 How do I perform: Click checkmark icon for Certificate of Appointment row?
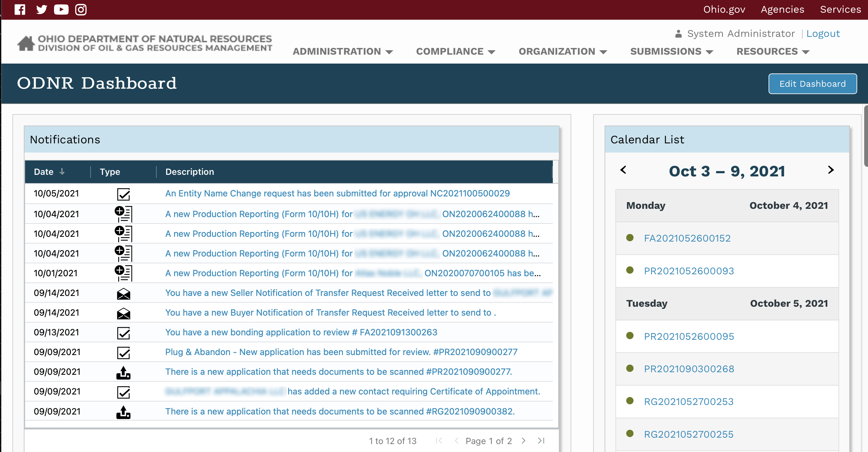click(124, 392)
